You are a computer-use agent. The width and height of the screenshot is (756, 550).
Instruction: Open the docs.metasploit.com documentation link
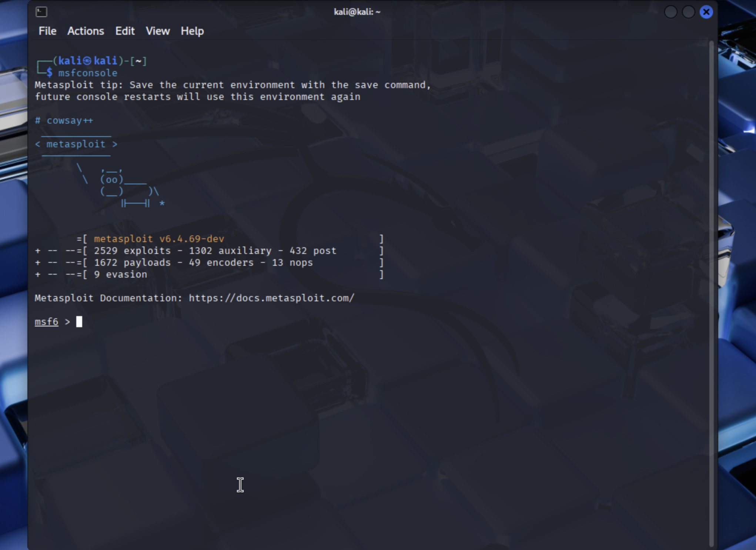(x=271, y=298)
